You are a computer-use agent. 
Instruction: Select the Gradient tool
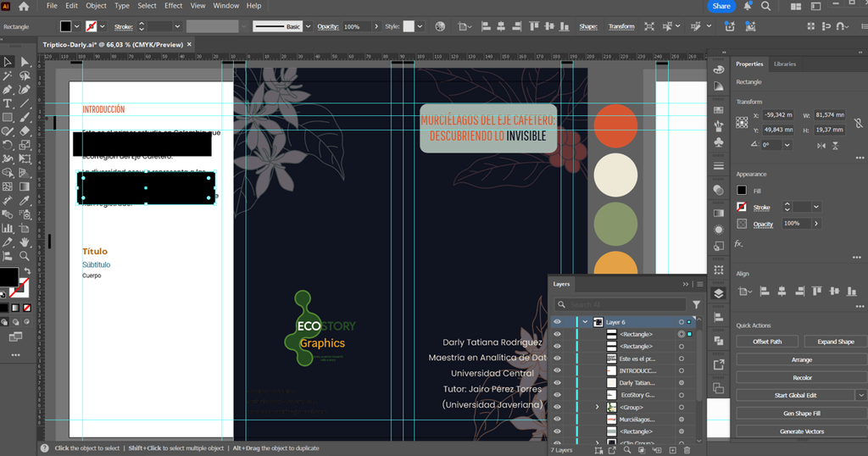[25, 186]
